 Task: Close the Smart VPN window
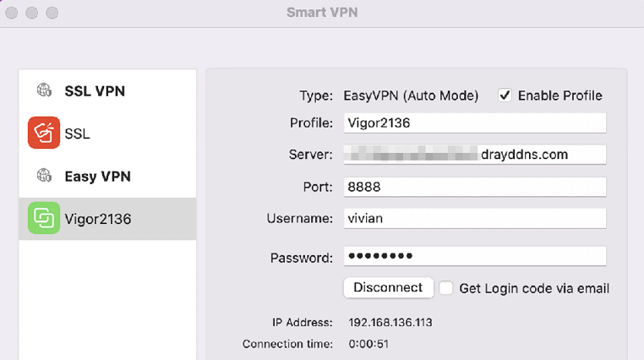point(12,13)
